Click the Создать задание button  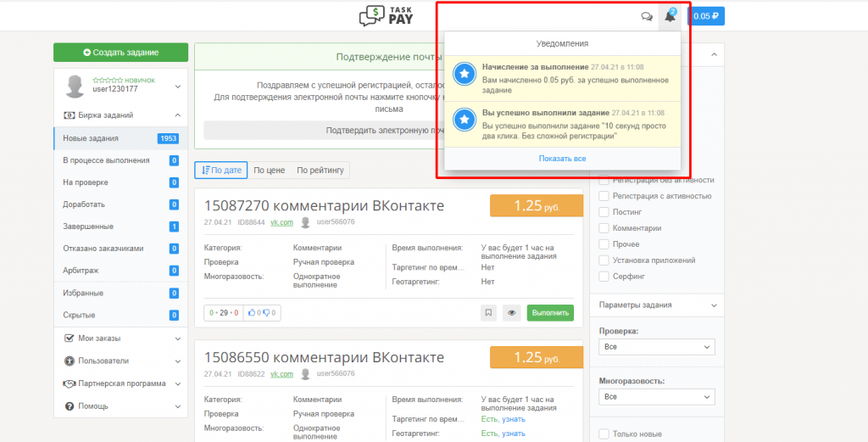click(x=120, y=53)
